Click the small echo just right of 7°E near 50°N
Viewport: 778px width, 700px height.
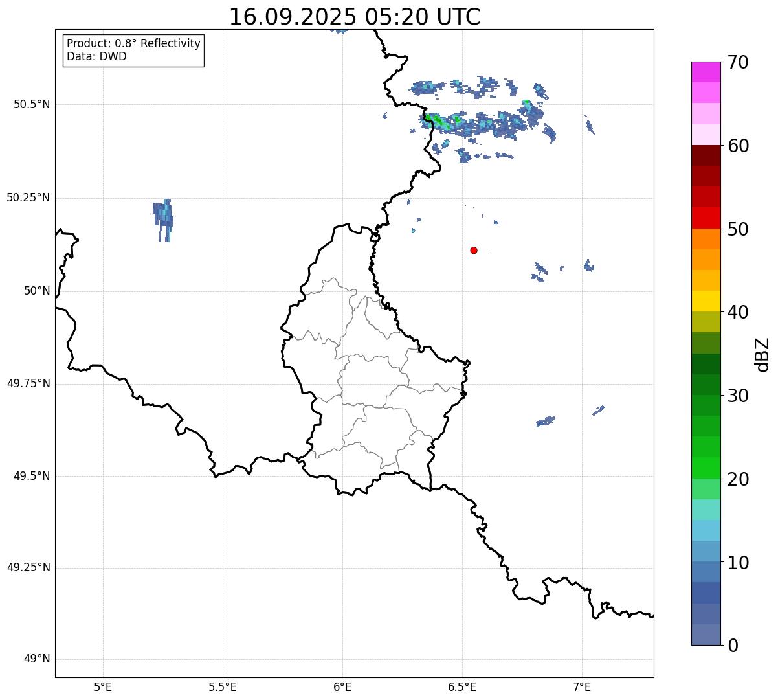pos(588,265)
